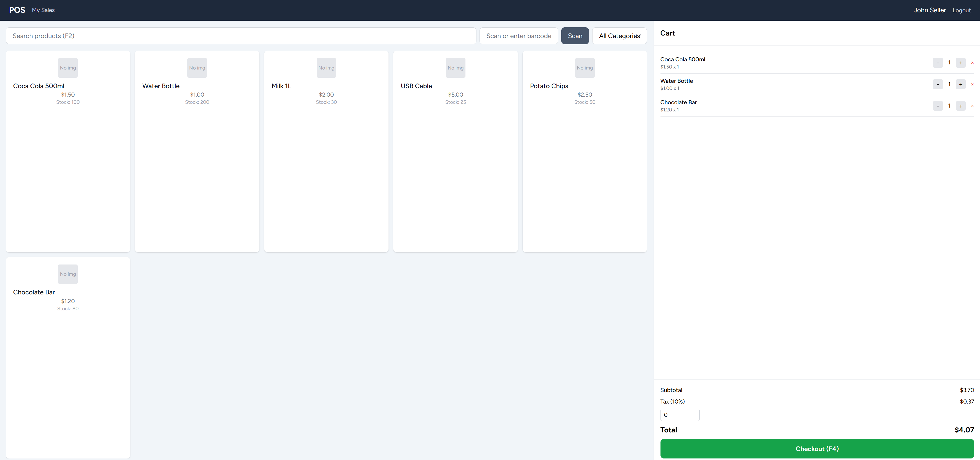Click the Scan button

(x=574, y=36)
